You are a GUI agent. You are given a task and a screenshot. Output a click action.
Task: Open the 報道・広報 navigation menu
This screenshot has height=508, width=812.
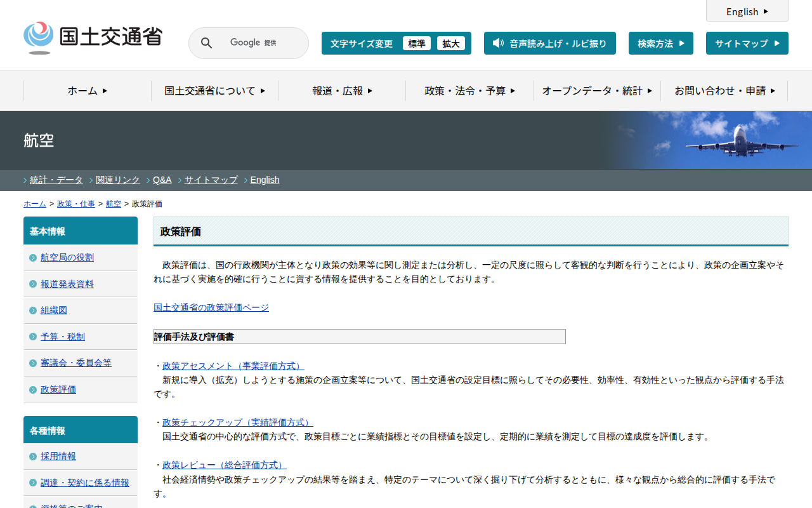(x=342, y=91)
